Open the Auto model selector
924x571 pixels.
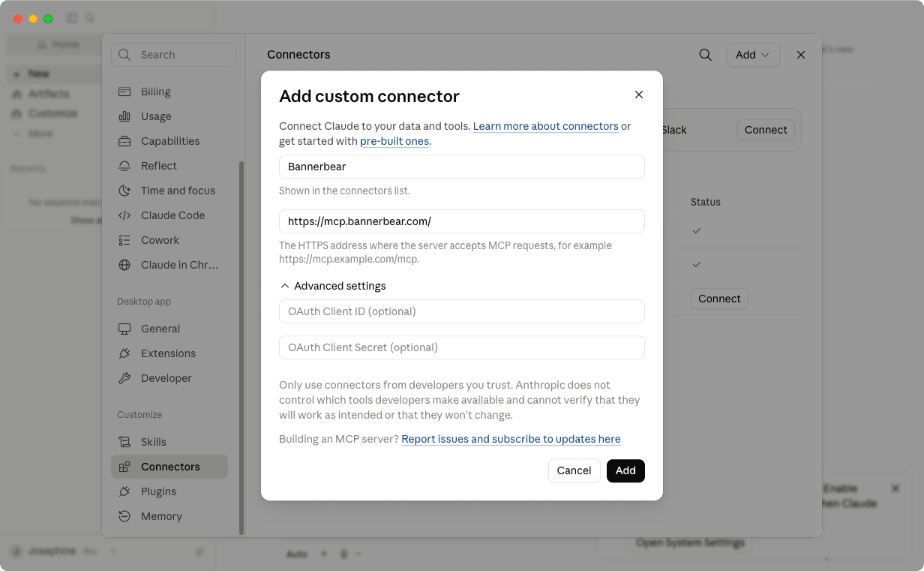(298, 554)
